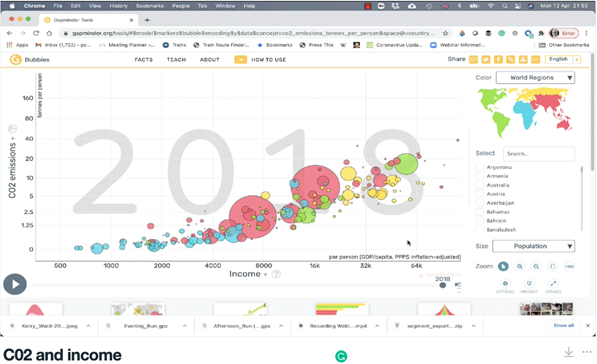Copy the chart link icon
597x364 pixels.
[x=511, y=59]
